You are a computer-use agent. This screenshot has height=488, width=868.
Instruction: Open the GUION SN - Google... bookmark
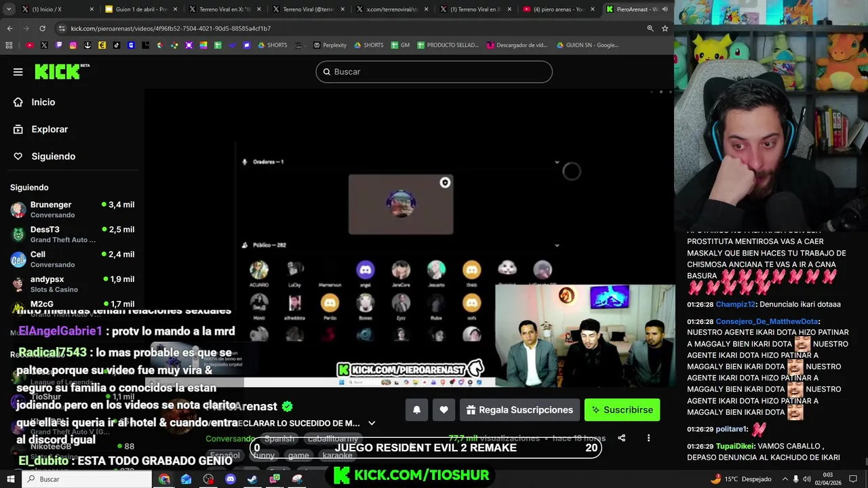pos(587,45)
